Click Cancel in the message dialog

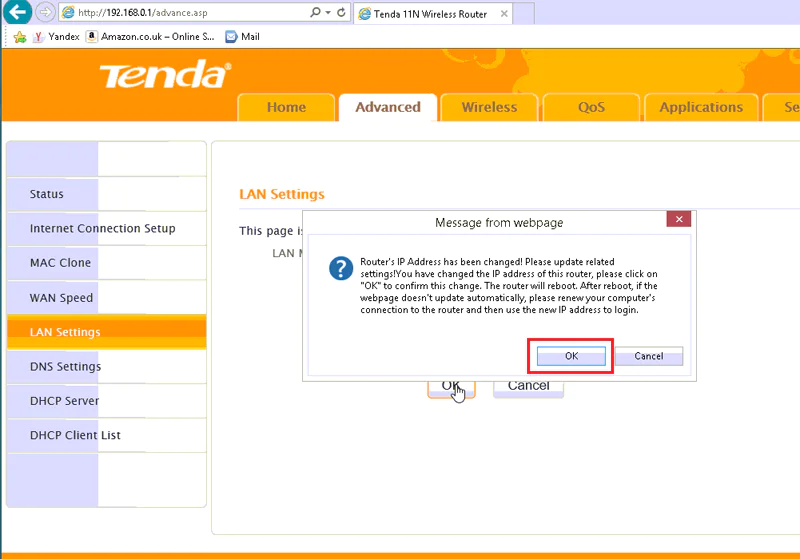pyautogui.click(x=648, y=356)
